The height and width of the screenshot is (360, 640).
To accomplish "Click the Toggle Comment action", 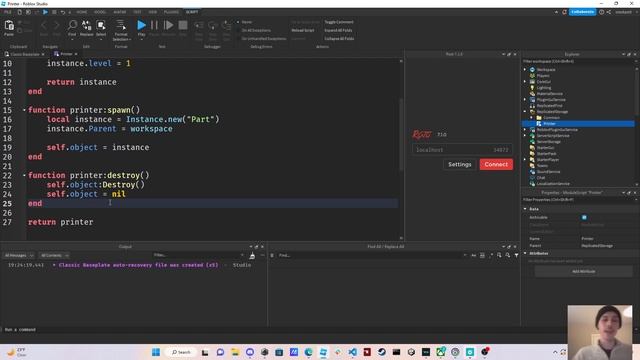I will click(339, 22).
